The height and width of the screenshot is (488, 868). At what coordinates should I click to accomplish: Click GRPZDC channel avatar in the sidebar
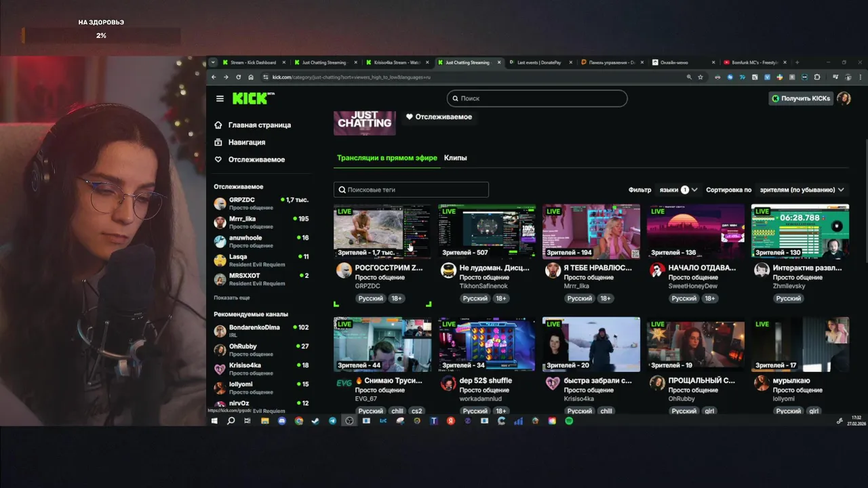pos(220,203)
